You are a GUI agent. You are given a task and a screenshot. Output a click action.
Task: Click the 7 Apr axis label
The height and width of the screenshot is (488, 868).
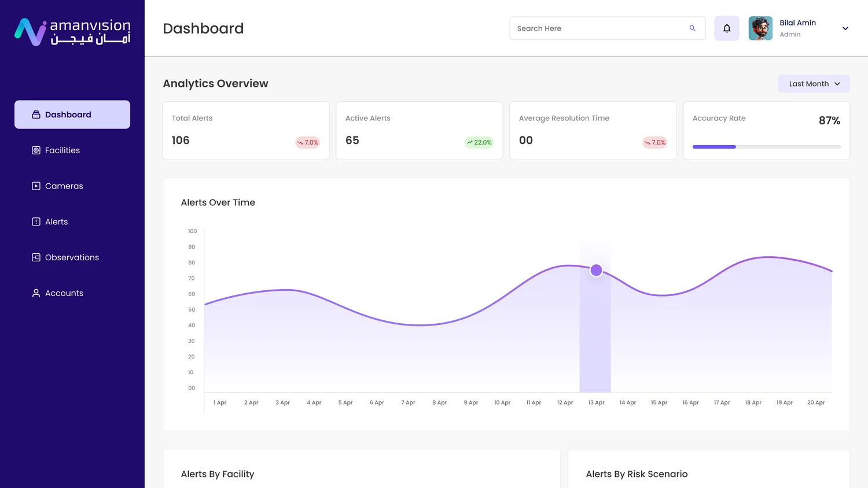[x=408, y=402]
